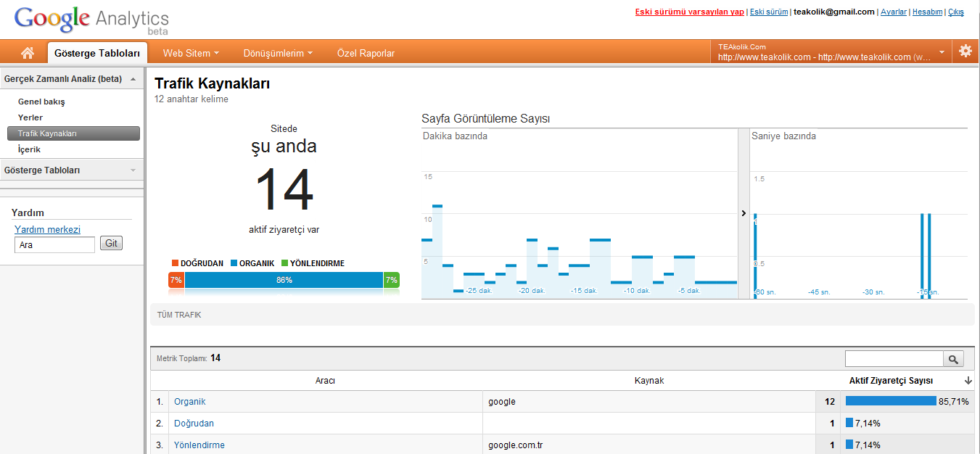Viewport: 980px width, 454px height.
Task: Click the google.com.tr source cell
Action: (x=516, y=445)
